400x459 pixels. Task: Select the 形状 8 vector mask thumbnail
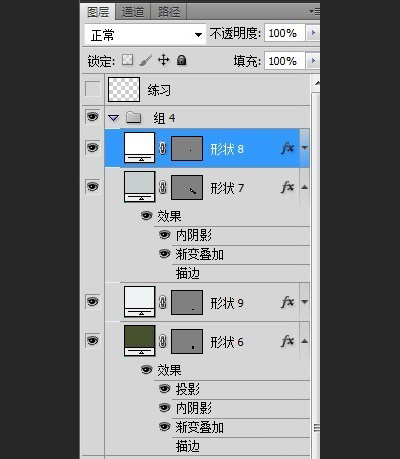pos(187,148)
